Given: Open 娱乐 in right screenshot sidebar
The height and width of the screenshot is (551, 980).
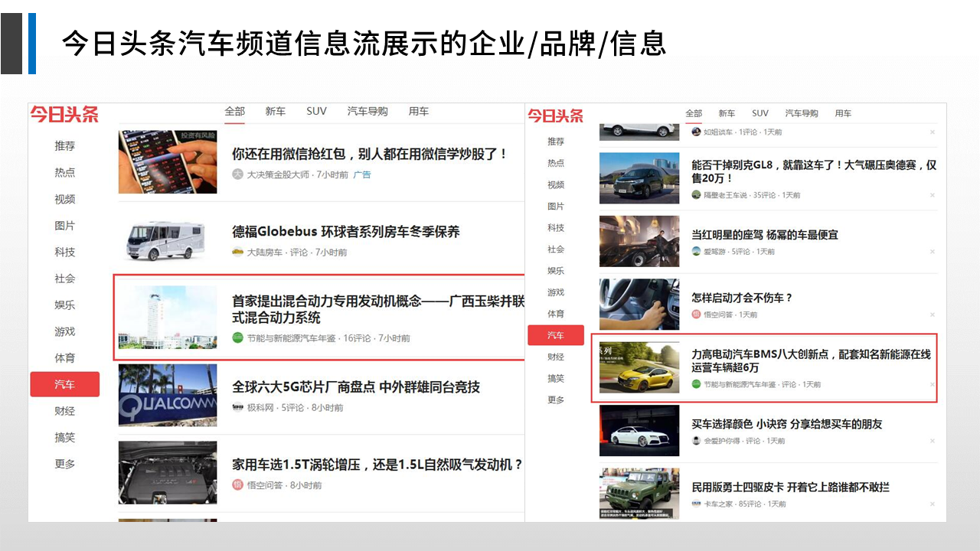Looking at the screenshot, I should [x=556, y=270].
